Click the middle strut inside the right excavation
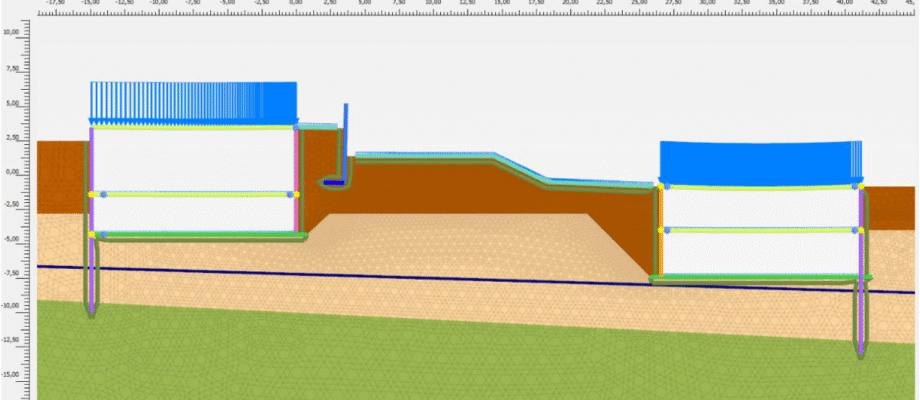The width and height of the screenshot is (920, 400). 761,230
